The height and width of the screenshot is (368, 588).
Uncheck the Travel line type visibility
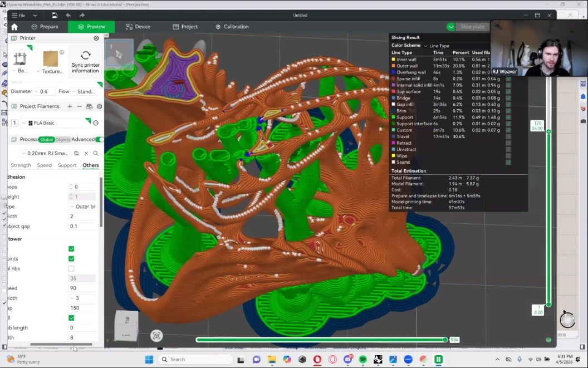tap(508, 136)
